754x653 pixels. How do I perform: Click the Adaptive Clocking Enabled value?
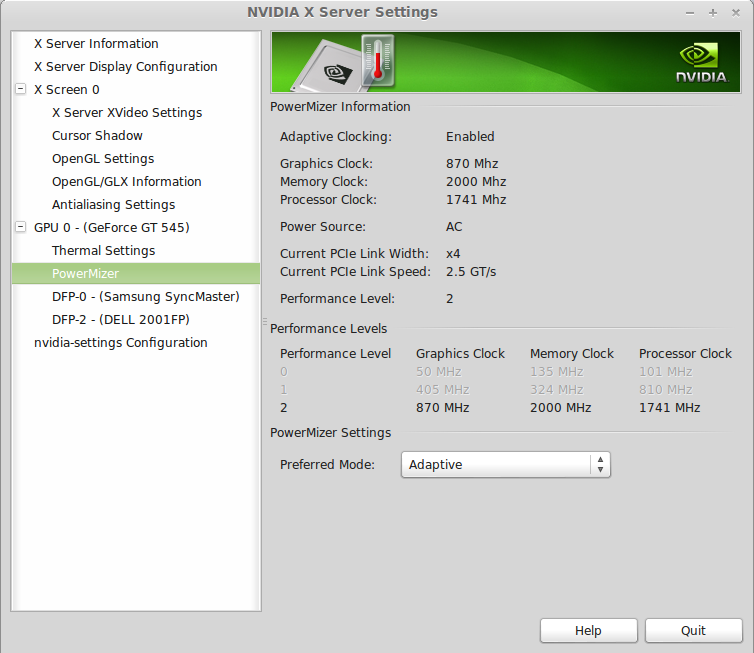pos(470,137)
